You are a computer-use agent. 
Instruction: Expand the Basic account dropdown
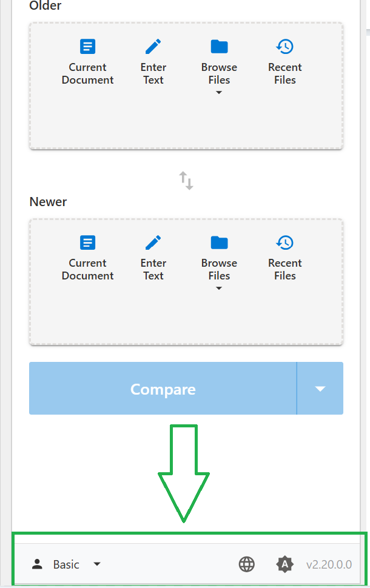pyautogui.click(x=96, y=564)
